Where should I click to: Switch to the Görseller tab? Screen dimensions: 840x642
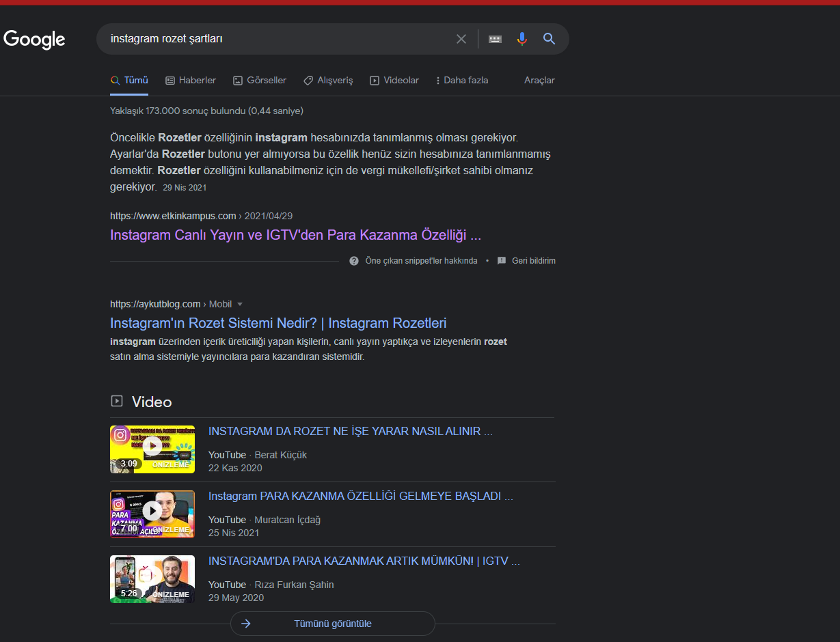click(260, 80)
